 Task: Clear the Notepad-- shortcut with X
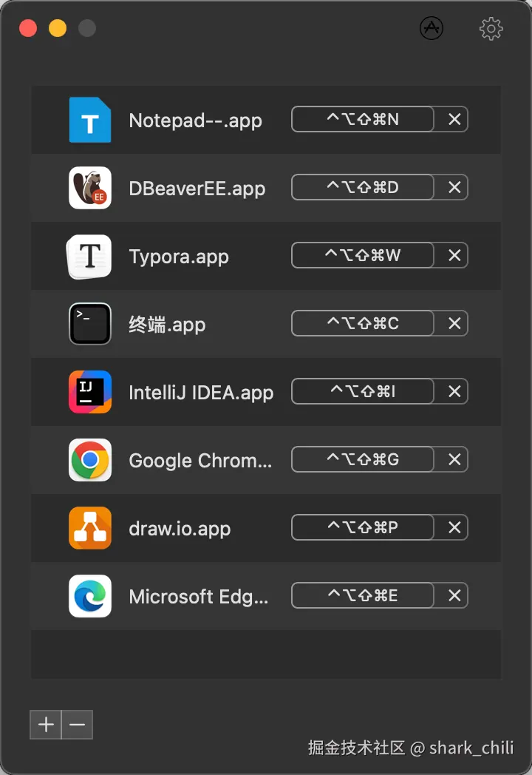(454, 120)
